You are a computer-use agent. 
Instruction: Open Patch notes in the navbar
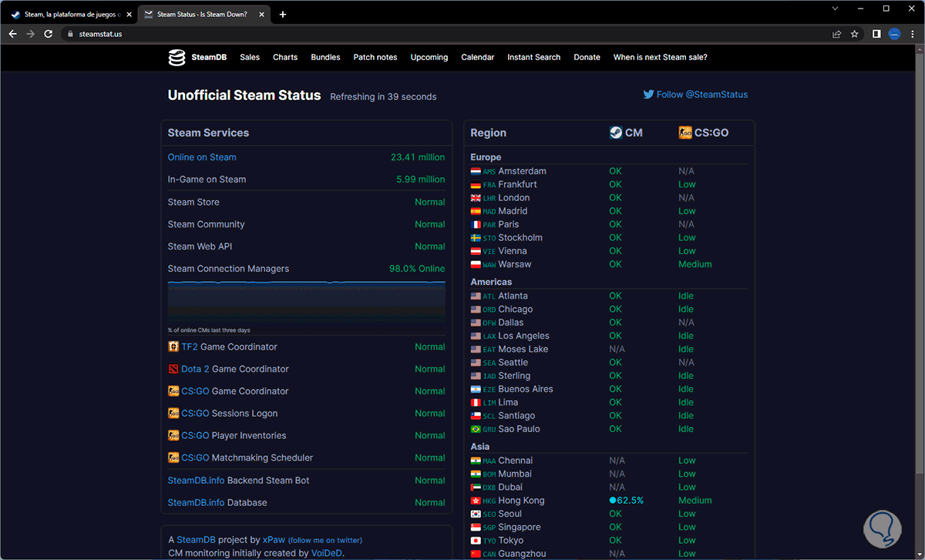click(375, 57)
